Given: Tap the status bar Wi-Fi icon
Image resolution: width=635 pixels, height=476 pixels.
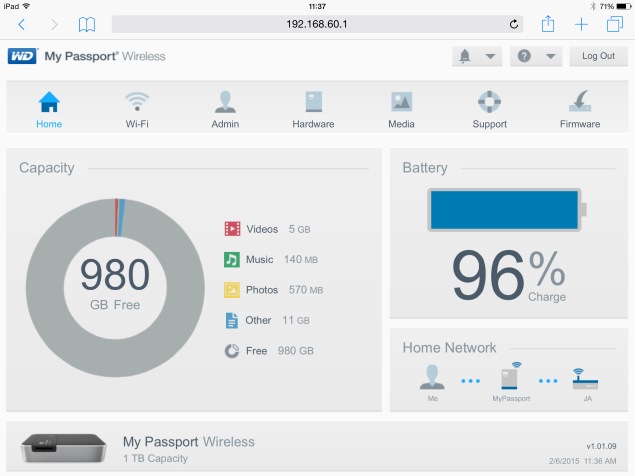Looking at the screenshot, I should 27,6.
